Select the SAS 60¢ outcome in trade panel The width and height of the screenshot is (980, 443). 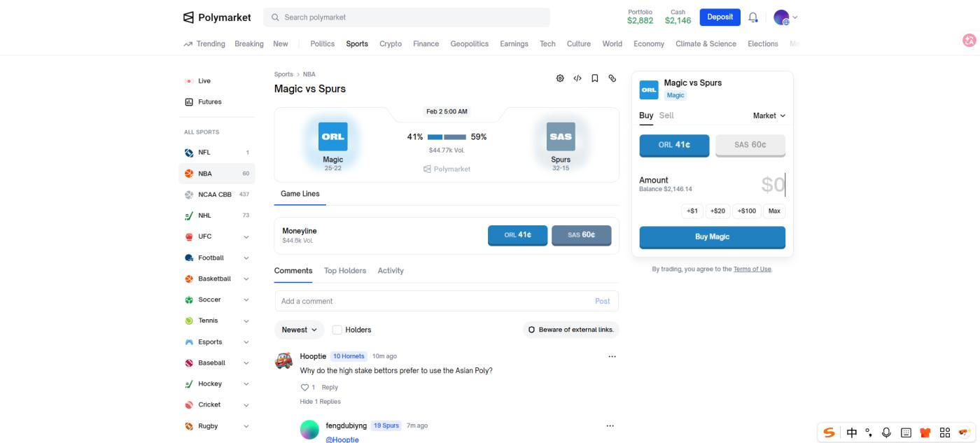coord(750,145)
